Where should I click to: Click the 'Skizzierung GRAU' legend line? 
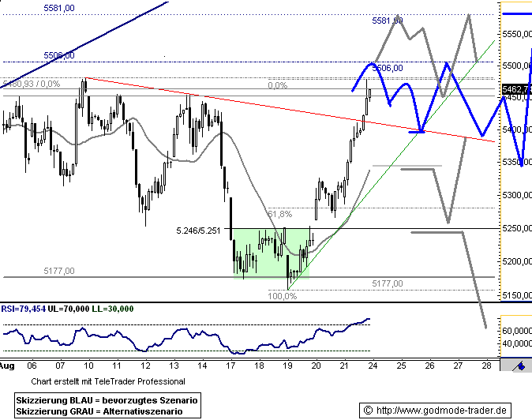(96, 411)
